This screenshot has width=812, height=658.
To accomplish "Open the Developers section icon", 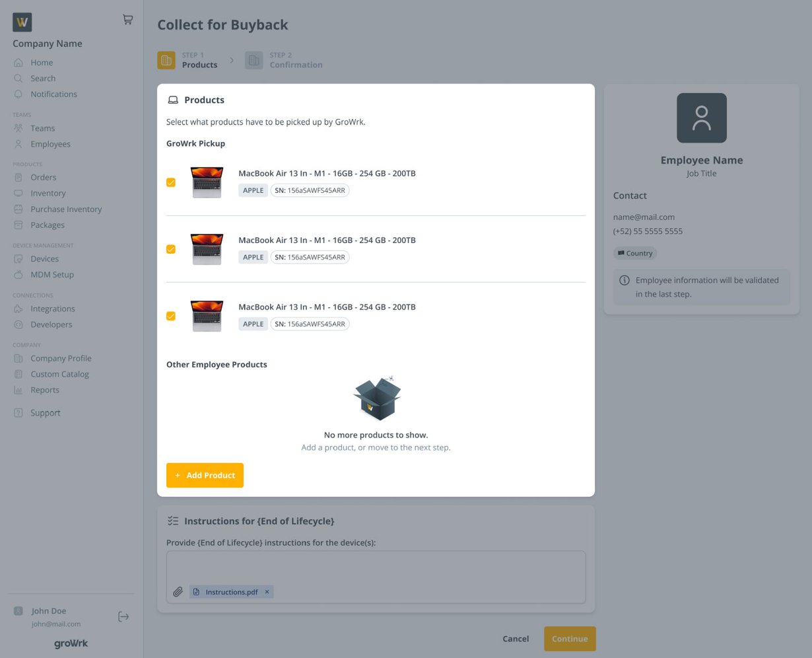I will [x=18, y=324].
